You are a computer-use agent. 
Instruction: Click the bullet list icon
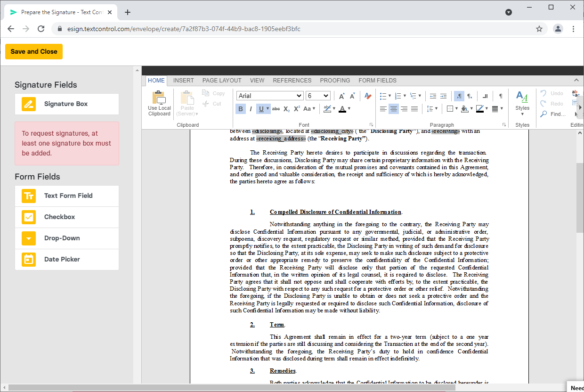[x=383, y=96]
